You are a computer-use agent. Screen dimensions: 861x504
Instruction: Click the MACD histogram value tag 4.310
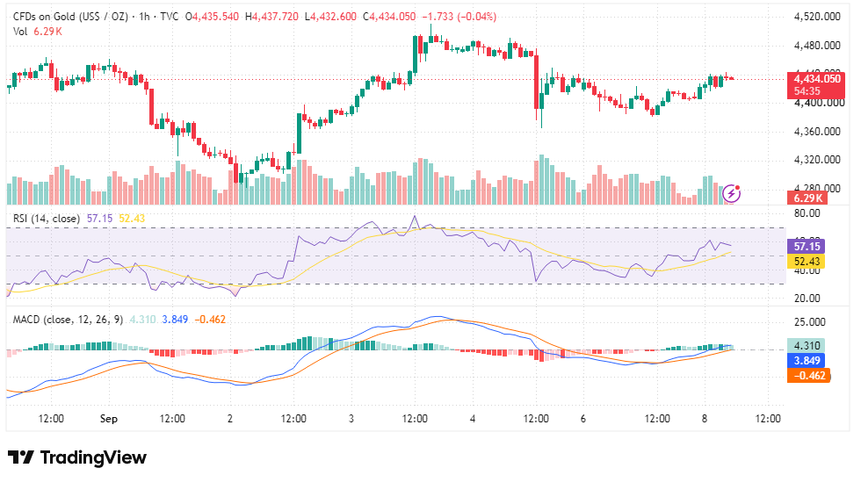806,345
